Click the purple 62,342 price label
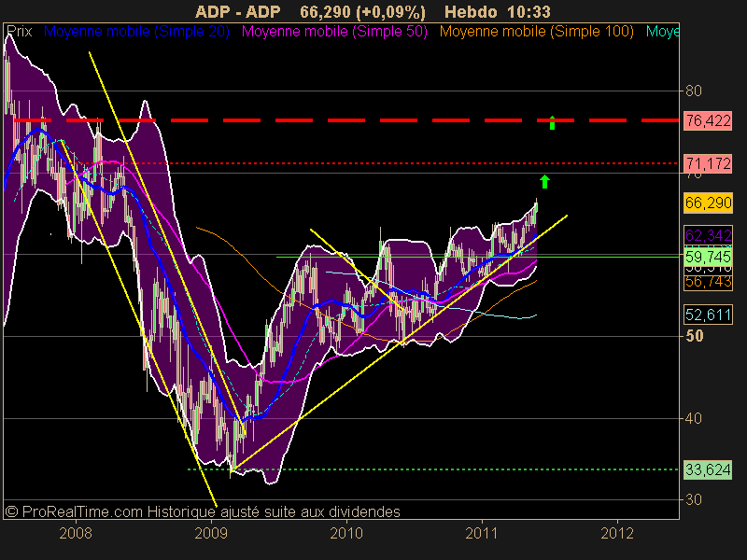The height and width of the screenshot is (560, 747). click(x=708, y=235)
